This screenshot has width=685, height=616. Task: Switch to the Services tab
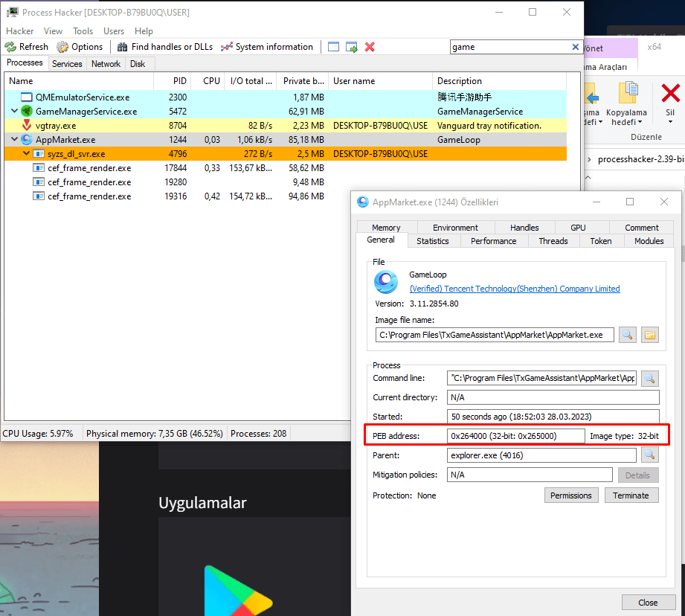67,64
